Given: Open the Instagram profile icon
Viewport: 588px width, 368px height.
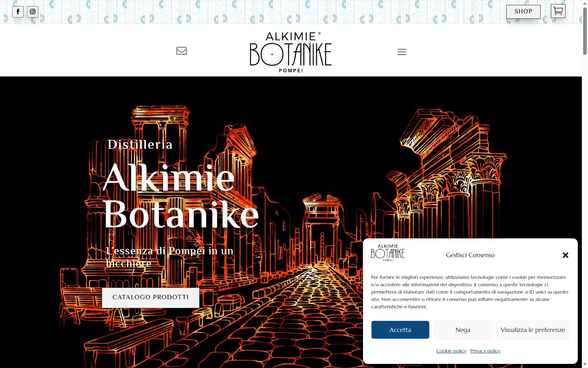Looking at the screenshot, I should [x=33, y=12].
